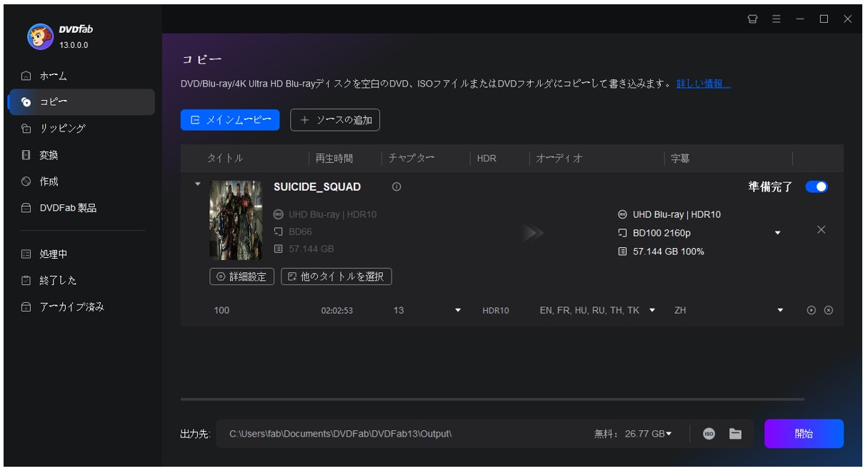This screenshot has width=868, height=471.
Task: Open 詳しい情報 link
Action: tap(704, 84)
